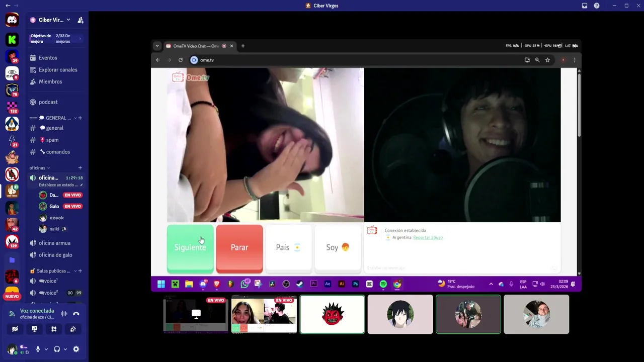Open the Discord inbox icon in title bar
644x362 pixels.
coord(585,6)
